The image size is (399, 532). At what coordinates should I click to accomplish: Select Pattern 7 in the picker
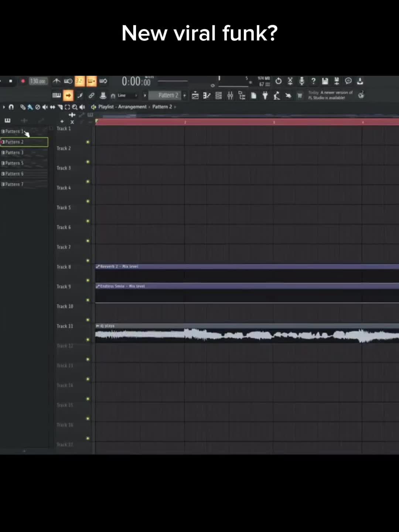24,184
